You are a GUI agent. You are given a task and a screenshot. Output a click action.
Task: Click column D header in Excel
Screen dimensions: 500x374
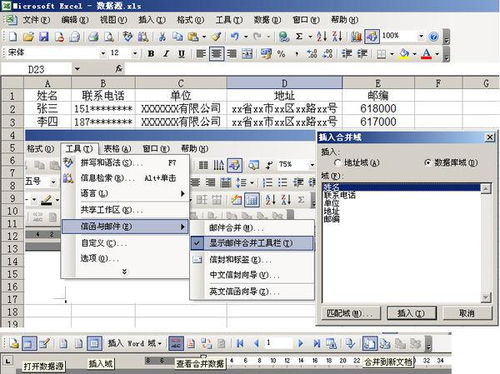pyautogui.click(x=284, y=83)
